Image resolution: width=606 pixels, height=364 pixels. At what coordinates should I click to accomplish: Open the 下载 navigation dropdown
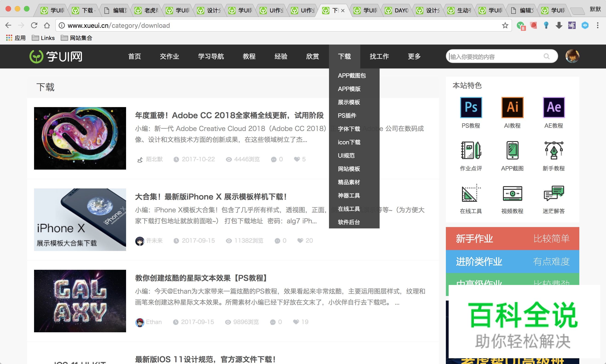pyautogui.click(x=344, y=56)
